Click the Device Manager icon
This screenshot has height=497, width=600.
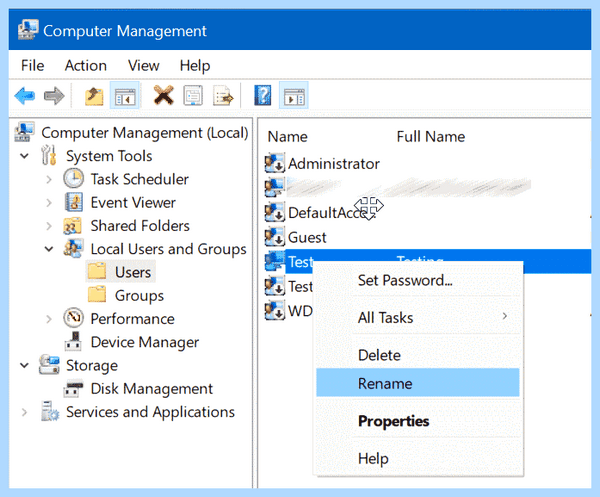click(73, 341)
